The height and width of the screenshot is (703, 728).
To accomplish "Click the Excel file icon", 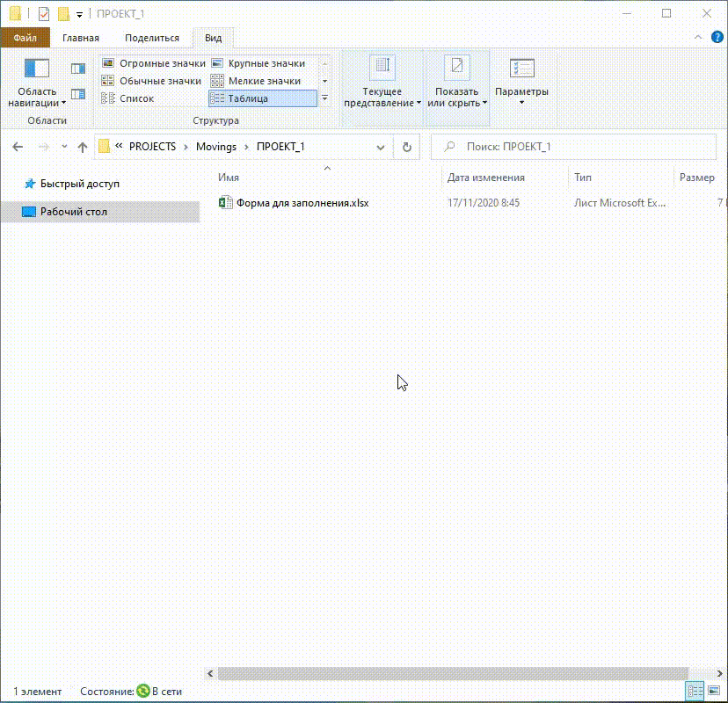I will 226,203.
